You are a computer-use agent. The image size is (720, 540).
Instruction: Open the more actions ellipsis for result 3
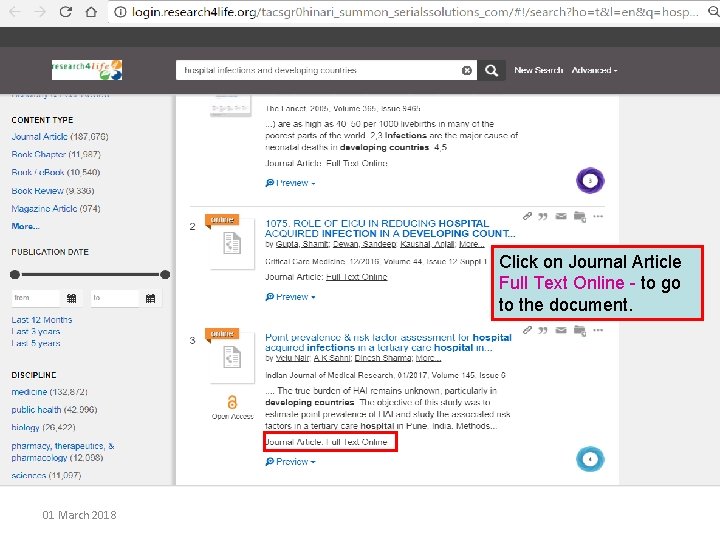point(598,330)
